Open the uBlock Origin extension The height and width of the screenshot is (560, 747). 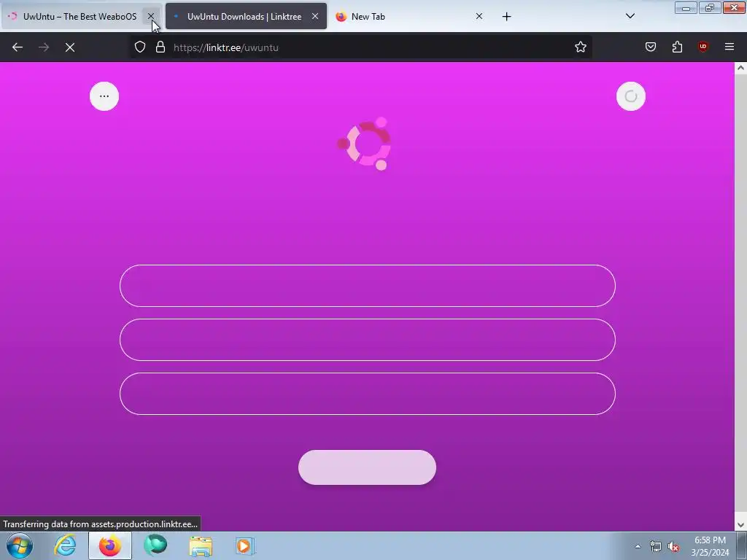pos(703,47)
